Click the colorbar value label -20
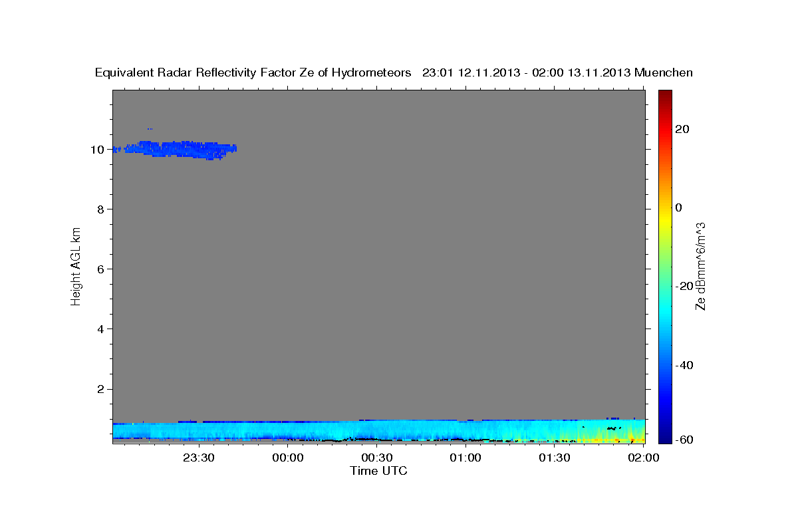Screen dimensions: 798x532 click(x=685, y=286)
